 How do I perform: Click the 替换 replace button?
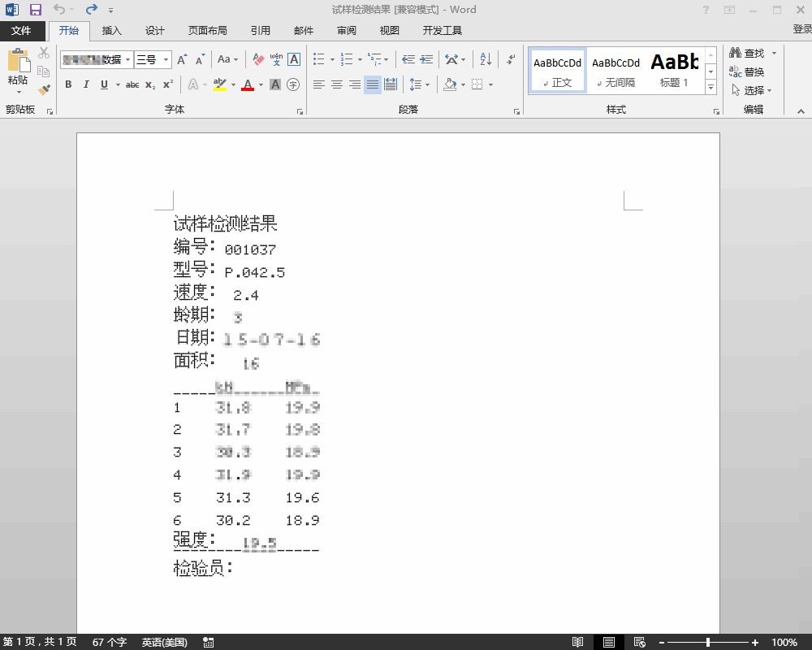coord(747,71)
